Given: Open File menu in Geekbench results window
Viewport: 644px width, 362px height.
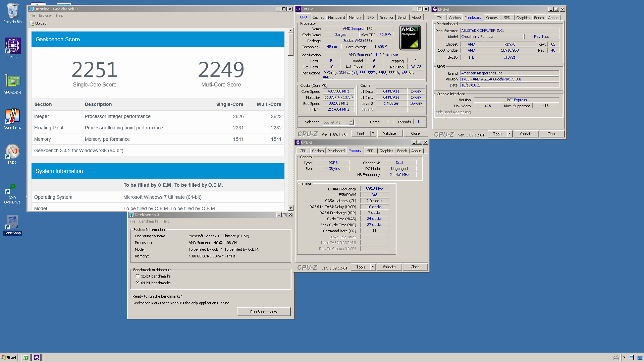Looking at the screenshot, I should [32, 15].
